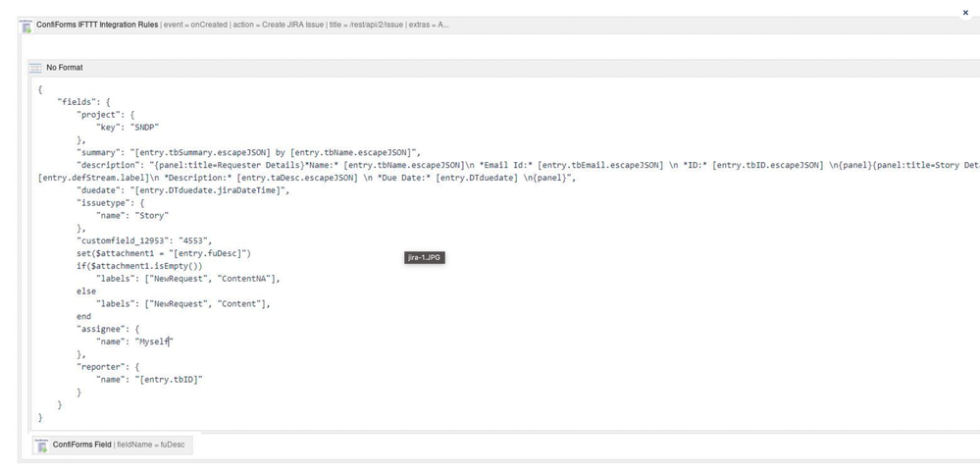
Task: Click the "name": "[entry.tbID]" line
Action: (149, 380)
